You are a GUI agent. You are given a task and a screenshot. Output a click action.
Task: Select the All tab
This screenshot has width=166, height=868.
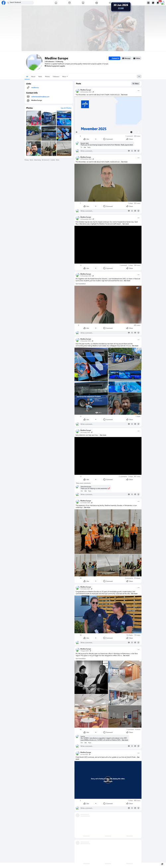click(x=27, y=76)
